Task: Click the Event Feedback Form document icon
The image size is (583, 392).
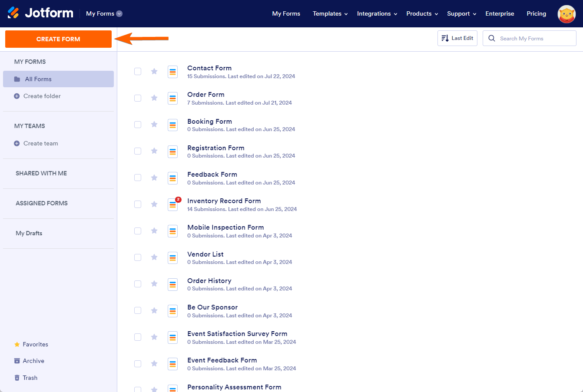Action: point(173,364)
